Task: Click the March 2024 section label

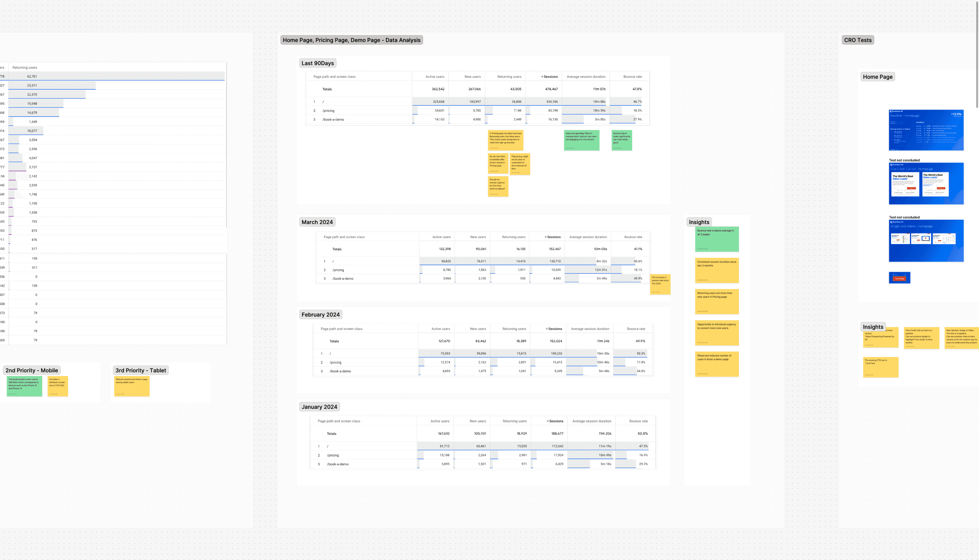Action: (x=317, y=222)
